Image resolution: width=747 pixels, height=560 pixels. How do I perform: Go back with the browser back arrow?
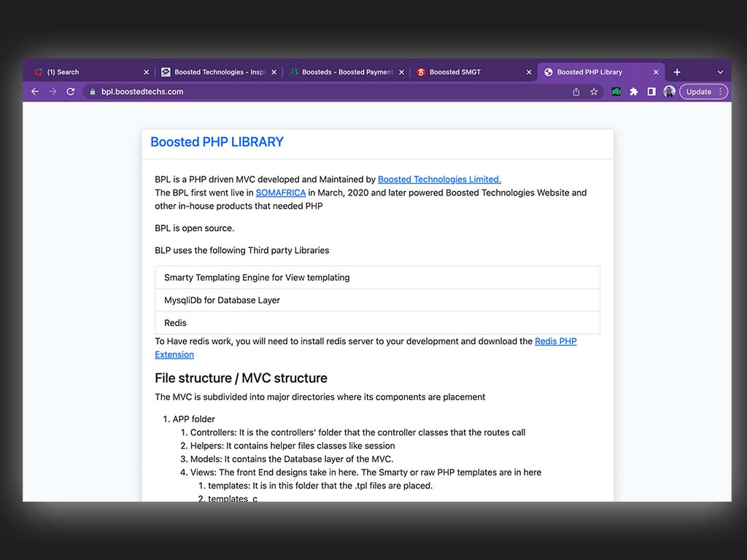[x=35, y=91]
